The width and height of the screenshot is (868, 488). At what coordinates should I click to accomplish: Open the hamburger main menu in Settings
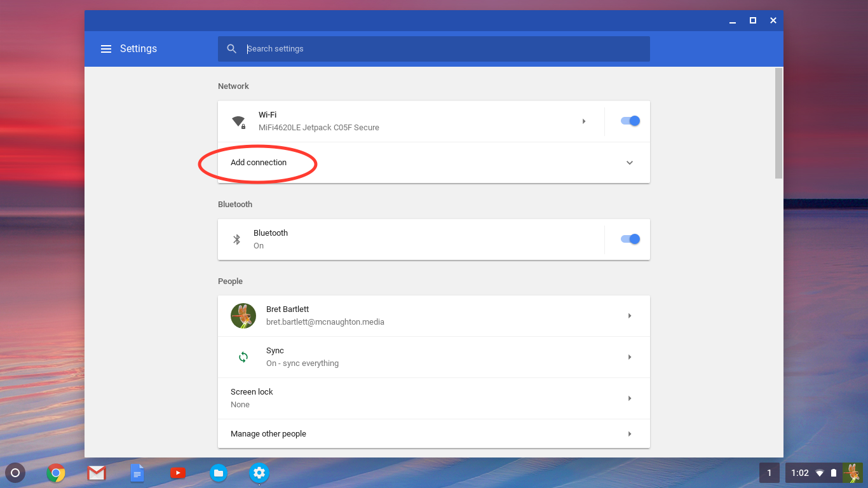106,49
